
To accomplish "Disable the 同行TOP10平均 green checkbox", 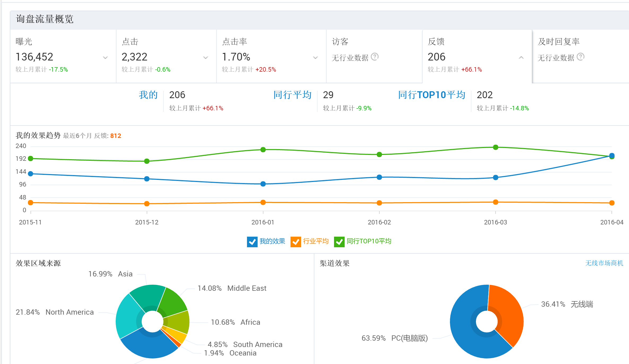I will [339, 242].
